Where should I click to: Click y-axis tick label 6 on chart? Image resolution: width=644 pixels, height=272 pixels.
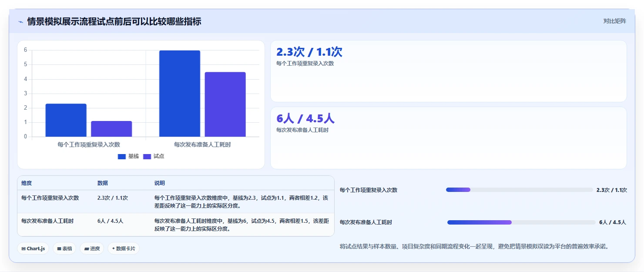(26, 50)
